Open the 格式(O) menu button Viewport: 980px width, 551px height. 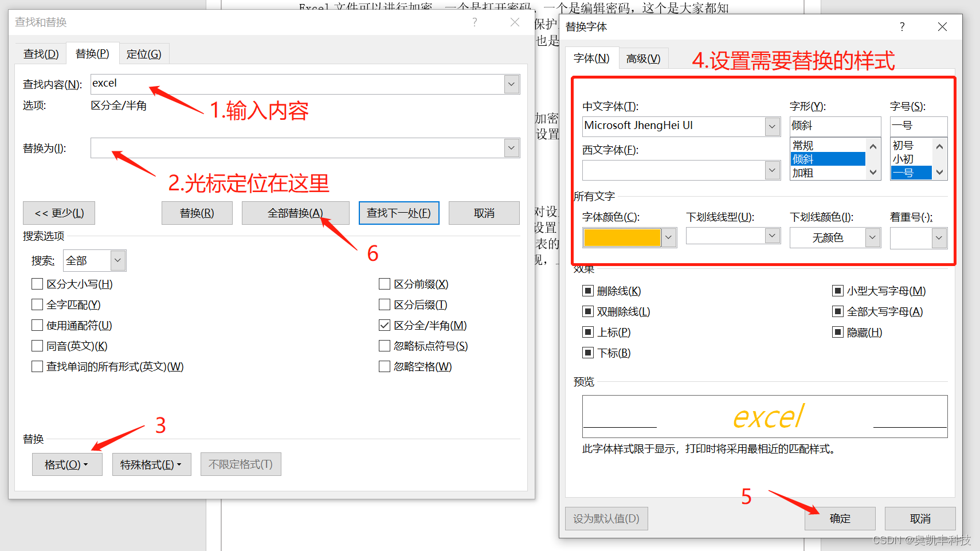(67, 464)
